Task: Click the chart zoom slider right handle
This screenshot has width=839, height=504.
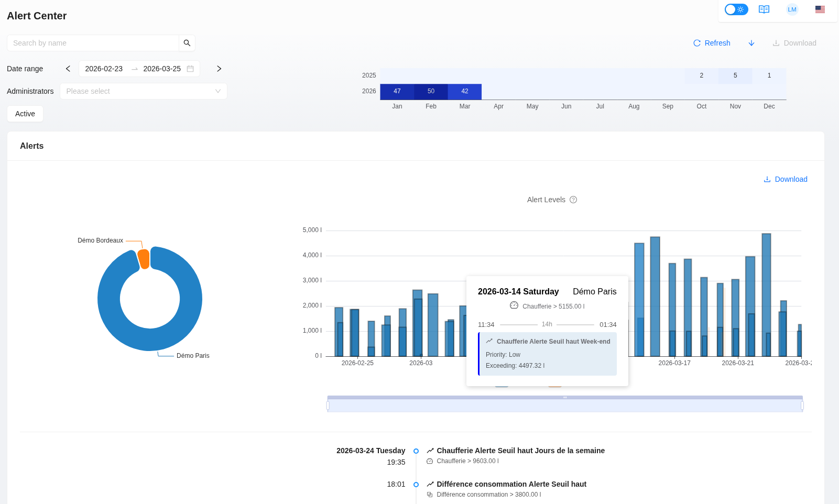Action: click(x=802, y=405)
